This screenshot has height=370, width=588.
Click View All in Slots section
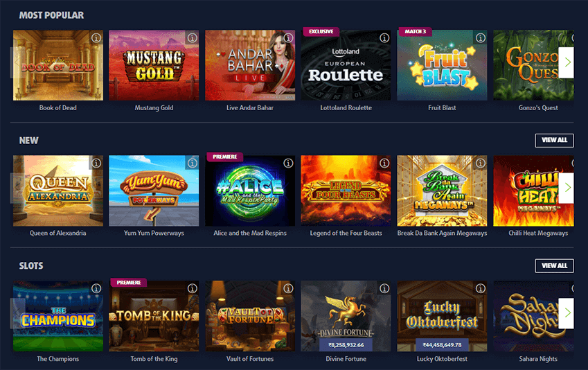point(554,265)
